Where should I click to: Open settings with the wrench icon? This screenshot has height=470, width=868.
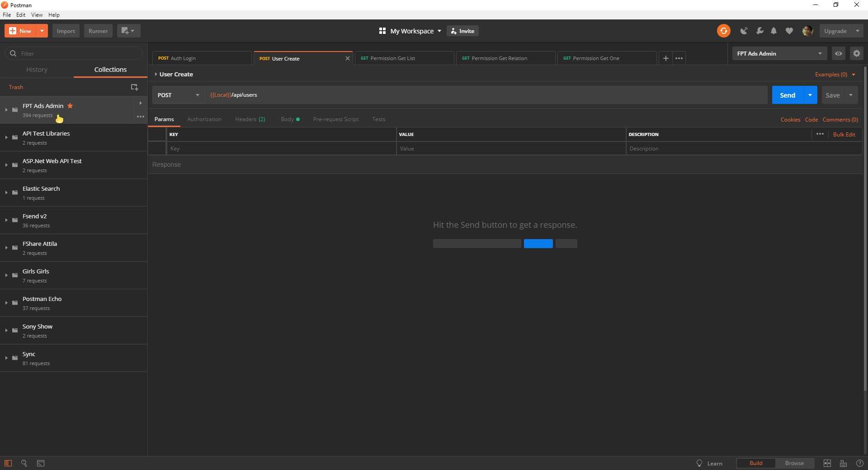760,31
